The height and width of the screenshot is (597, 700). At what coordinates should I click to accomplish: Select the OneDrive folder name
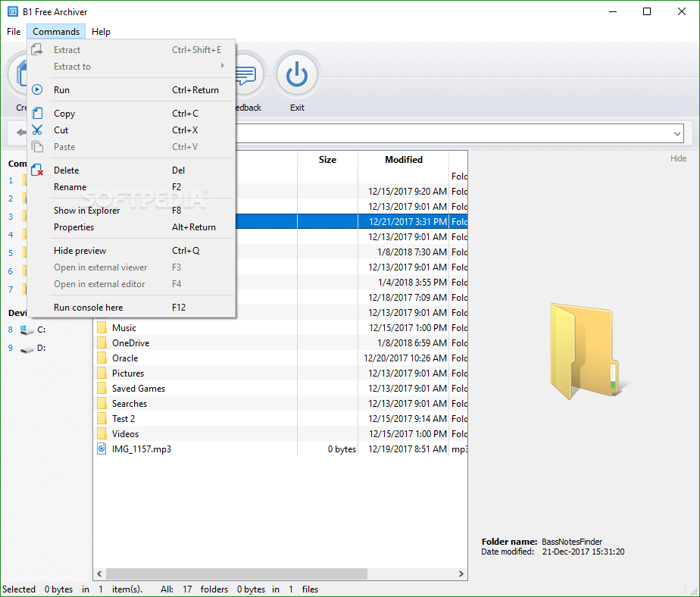131,343
